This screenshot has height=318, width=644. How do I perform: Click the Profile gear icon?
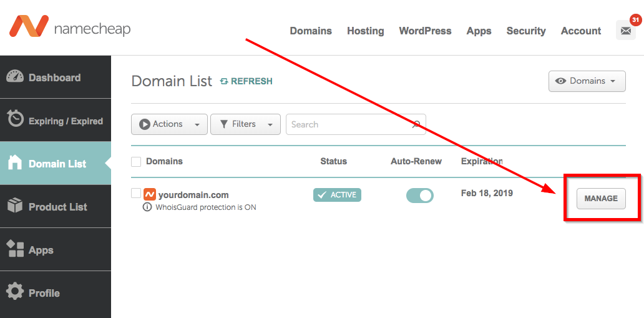pyautogui.click(x=15, y=292)
